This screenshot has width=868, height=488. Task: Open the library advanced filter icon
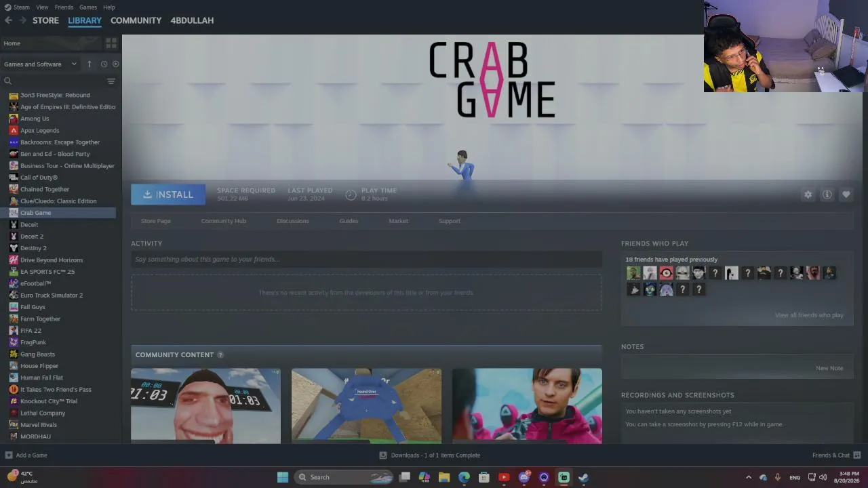[111, 81]
